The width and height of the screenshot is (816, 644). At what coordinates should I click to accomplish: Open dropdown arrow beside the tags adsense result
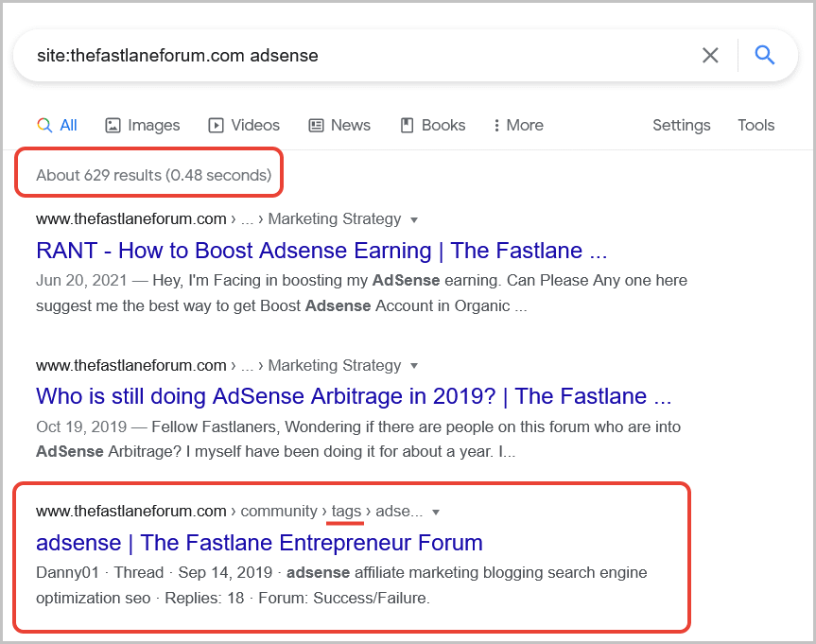(x=436, y=513)
